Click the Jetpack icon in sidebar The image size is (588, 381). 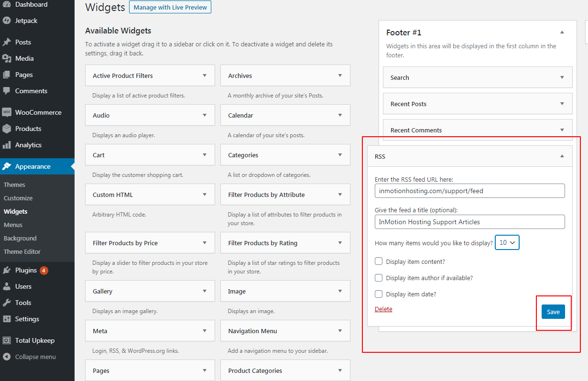7,21
